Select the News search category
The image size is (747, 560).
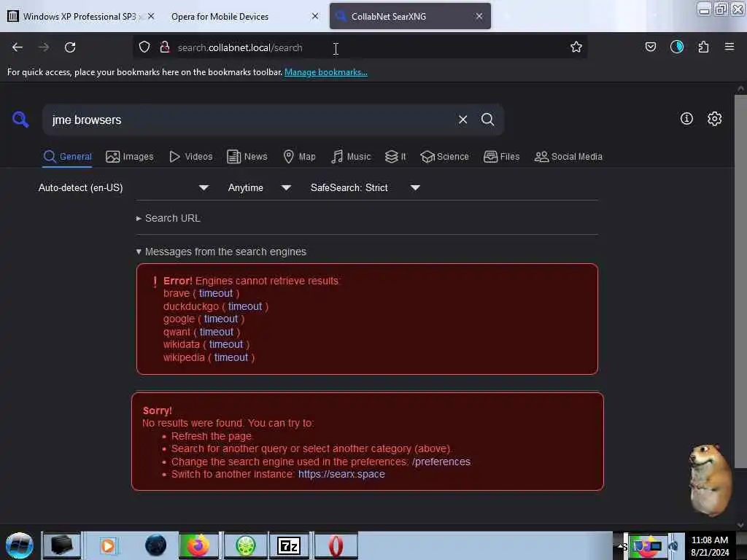pyautogui.click(x=247, y=156)
